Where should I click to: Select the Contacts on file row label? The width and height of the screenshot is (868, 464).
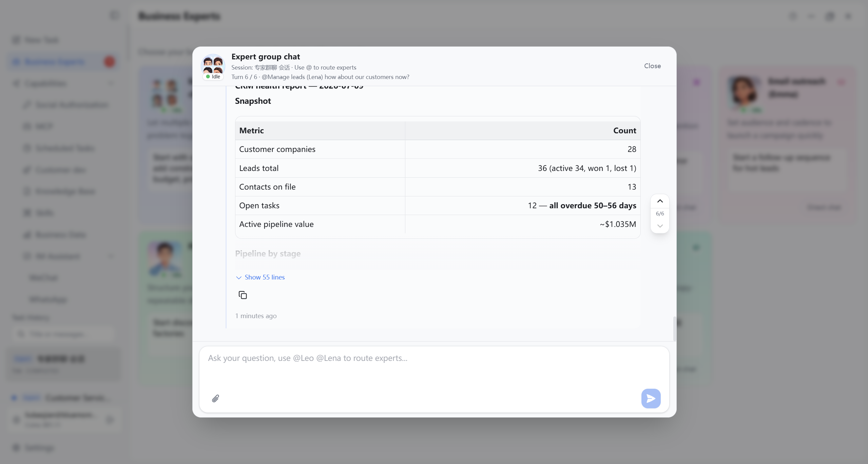(x=267, y=187)
